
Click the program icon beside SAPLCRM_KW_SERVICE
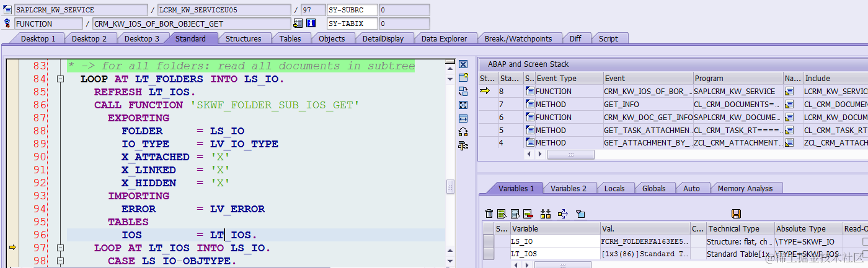7,10
